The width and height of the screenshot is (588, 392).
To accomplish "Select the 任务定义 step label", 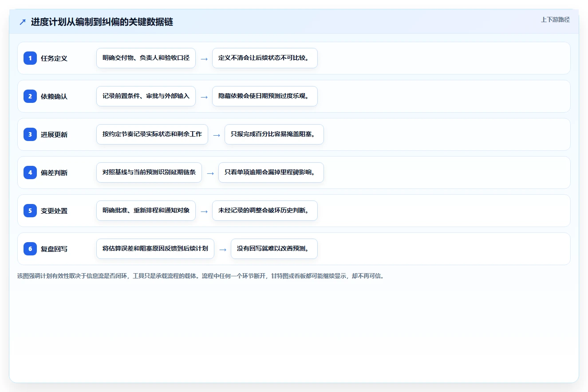I will [54, 58].
